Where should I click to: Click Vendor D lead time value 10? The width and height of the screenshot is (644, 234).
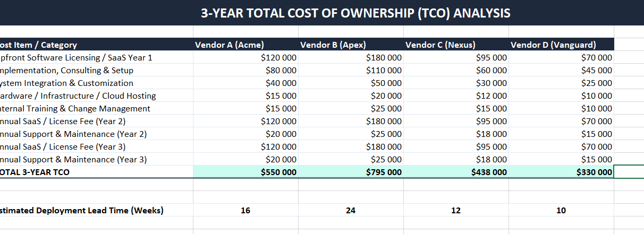562,210
